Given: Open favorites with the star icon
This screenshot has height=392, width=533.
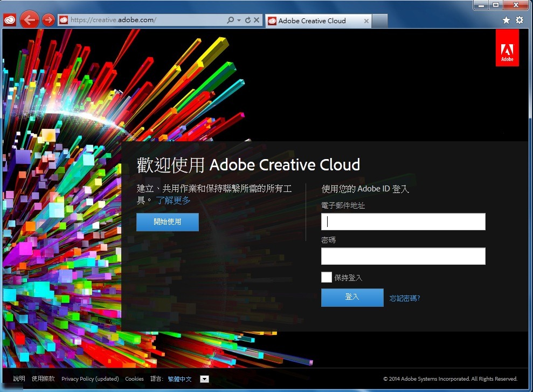Looking at the screenshot, I should (506, 20).
